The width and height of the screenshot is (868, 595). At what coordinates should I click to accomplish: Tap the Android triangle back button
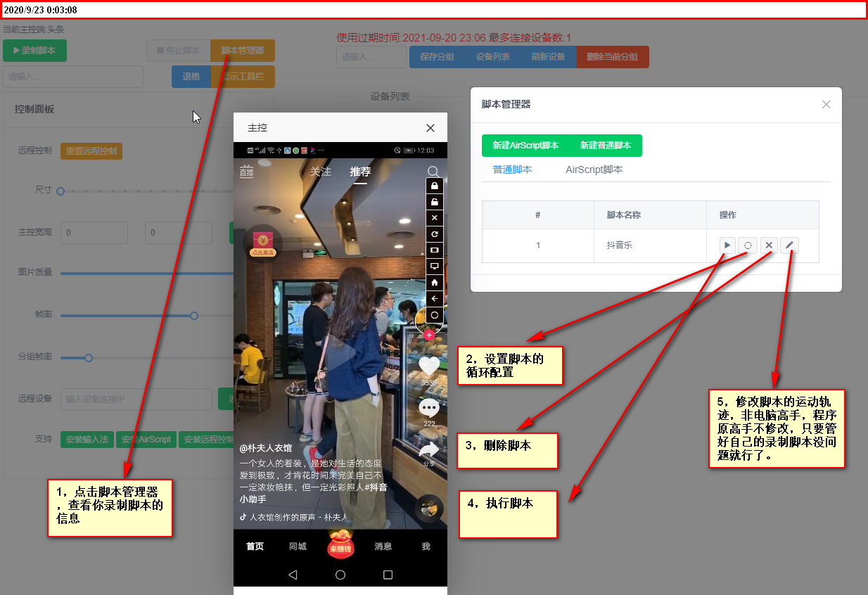pyautogui.click(x=293, y=575)
